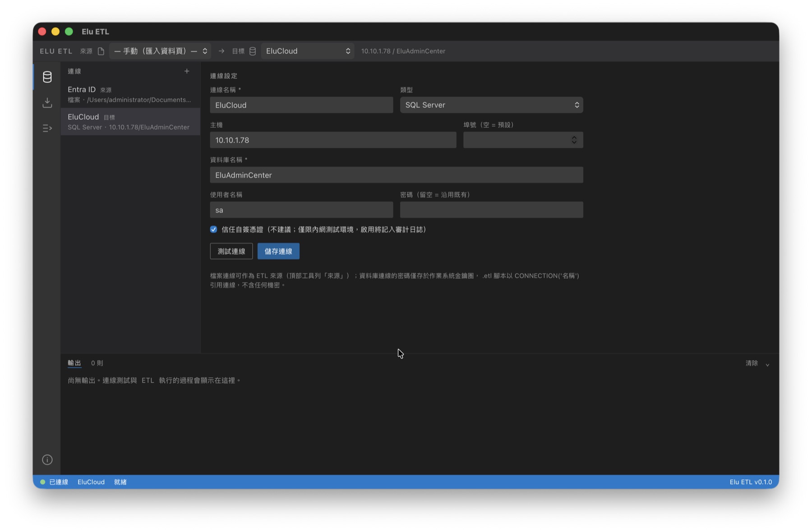Click the empty password field
Image resolution: width=812 pixels, height=532 pixels.
pos(491,210)
